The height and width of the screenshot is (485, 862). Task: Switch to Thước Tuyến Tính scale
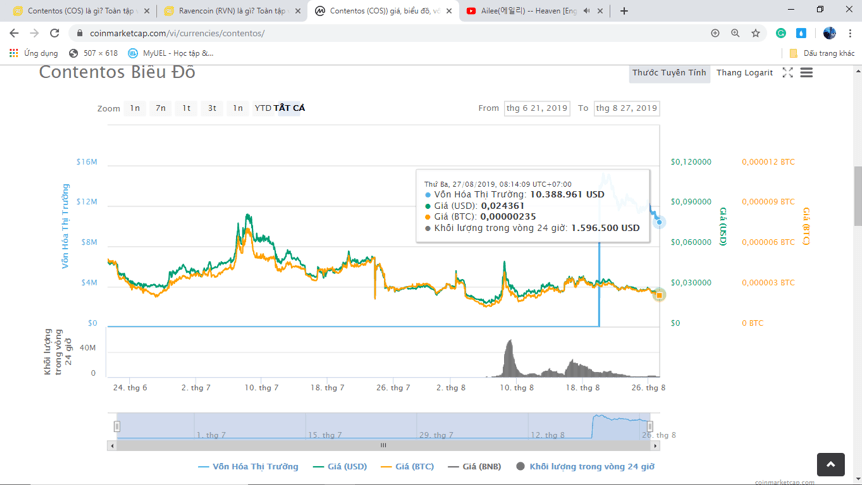coord(669,73)
